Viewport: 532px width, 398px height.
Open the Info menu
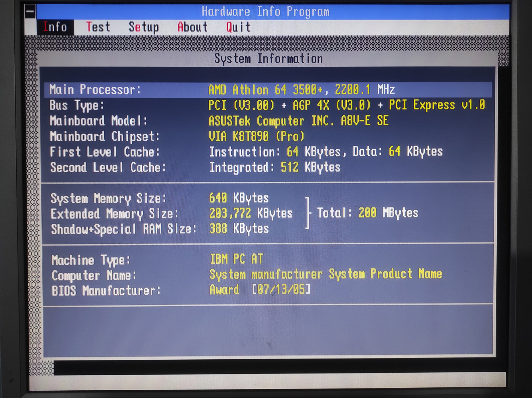[x=55, y=27]
